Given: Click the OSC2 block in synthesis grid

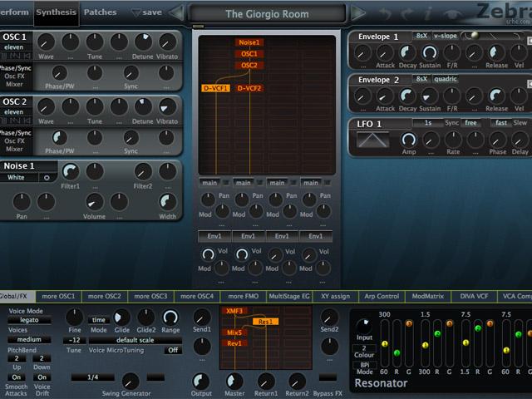Looking at the screenshot, I should point(249,65).
